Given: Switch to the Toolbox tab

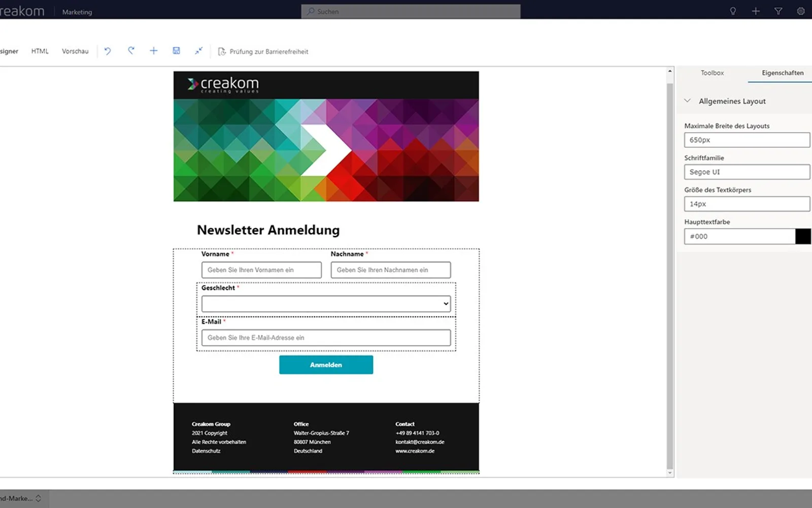Looking at the screenshot, I should pos(712,73).
